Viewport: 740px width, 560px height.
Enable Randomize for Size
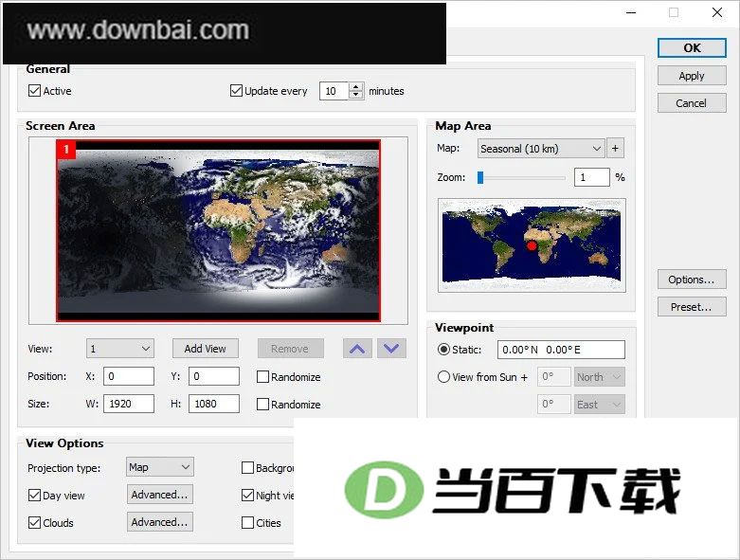(262, 405)
